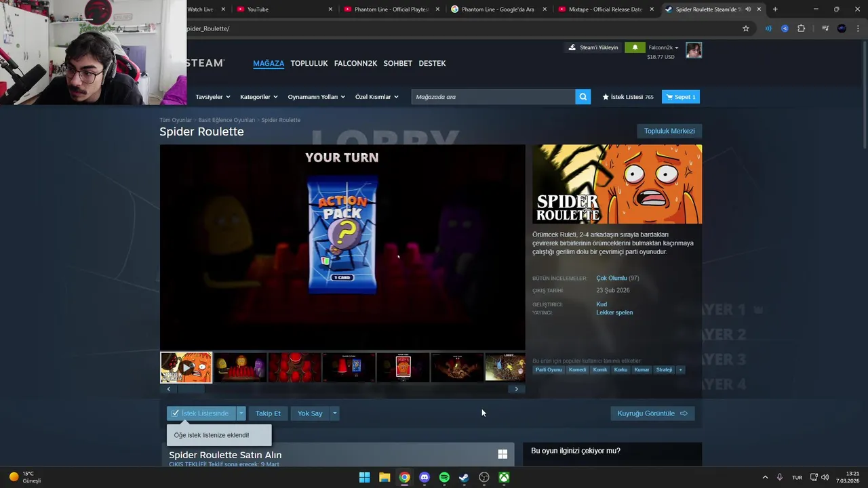Toggle the İstek Listesinde wishlist checkbox button
The height and width of the screenshot is (488, 868).
pyautogui.click(x=201, y=413)
